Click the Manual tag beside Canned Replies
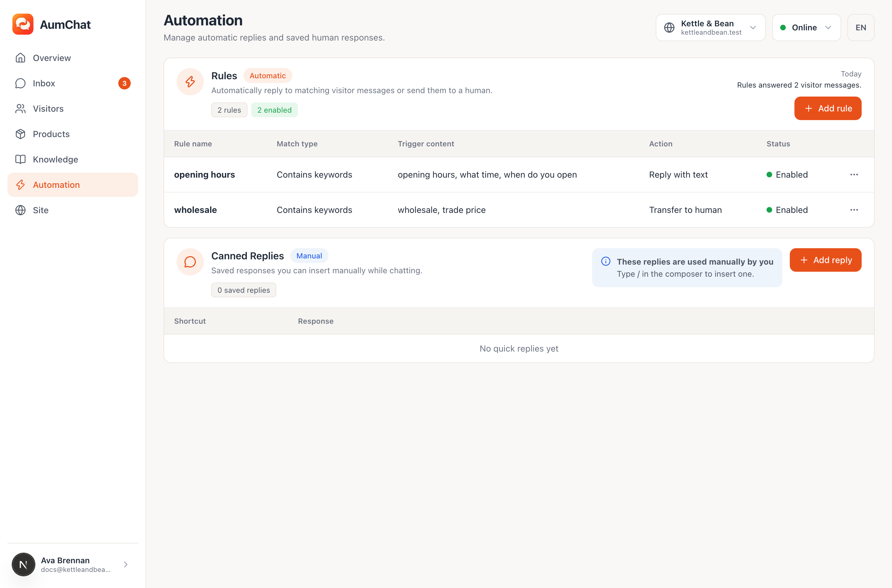 click(309, 256)
